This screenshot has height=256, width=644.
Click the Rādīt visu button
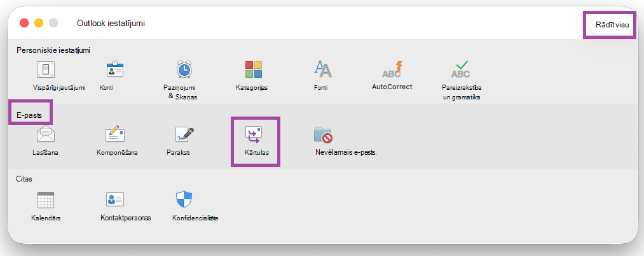(x=612, y=25)
